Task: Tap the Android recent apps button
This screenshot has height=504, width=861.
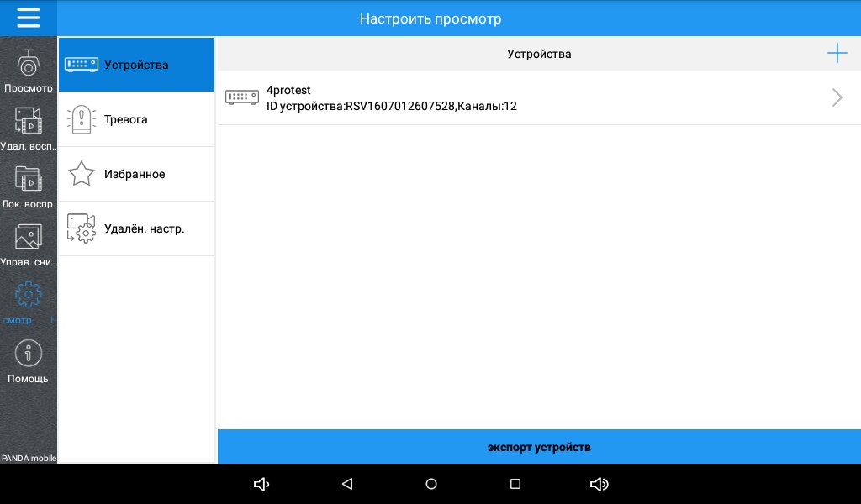Action: [515, 484]
